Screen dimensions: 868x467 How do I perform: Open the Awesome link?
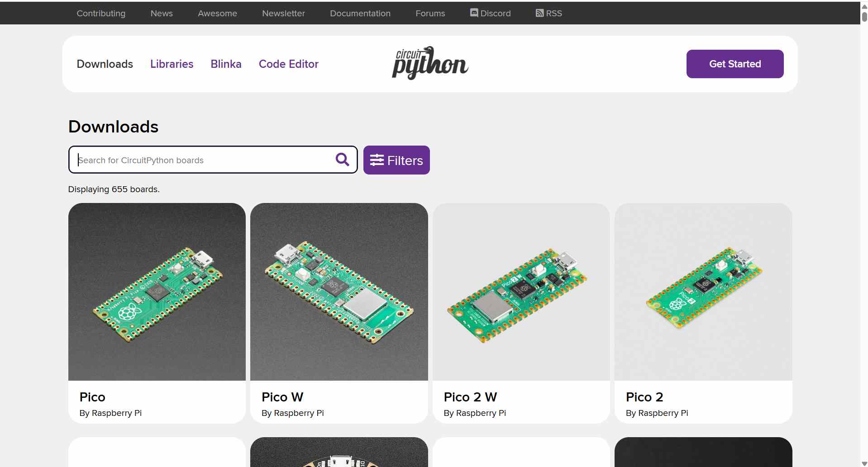pos(217,13)
